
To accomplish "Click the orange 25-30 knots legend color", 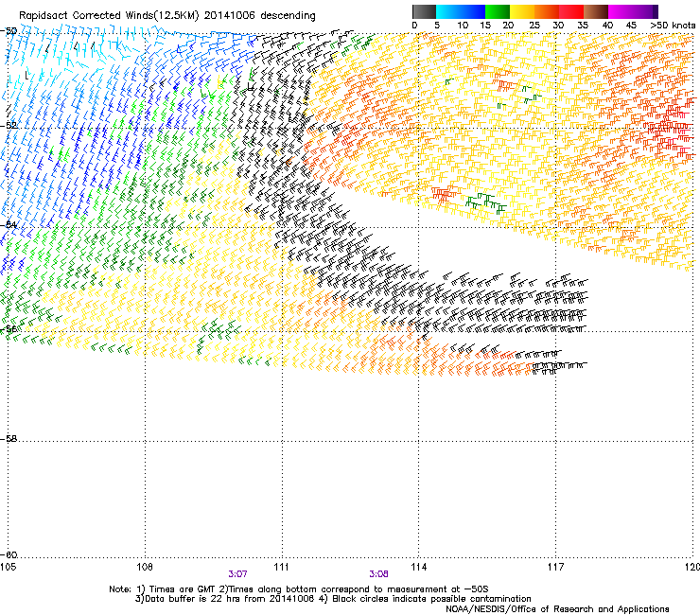I will 547,11.
